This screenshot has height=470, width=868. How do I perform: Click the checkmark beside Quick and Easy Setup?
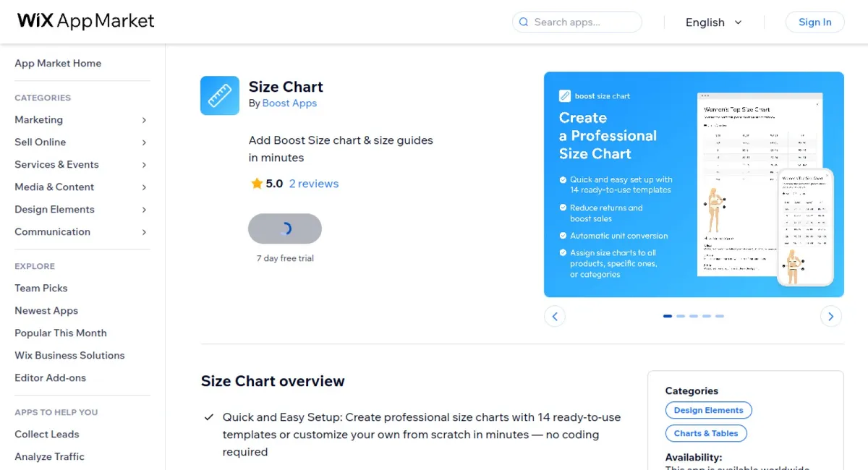click(208, 416)
